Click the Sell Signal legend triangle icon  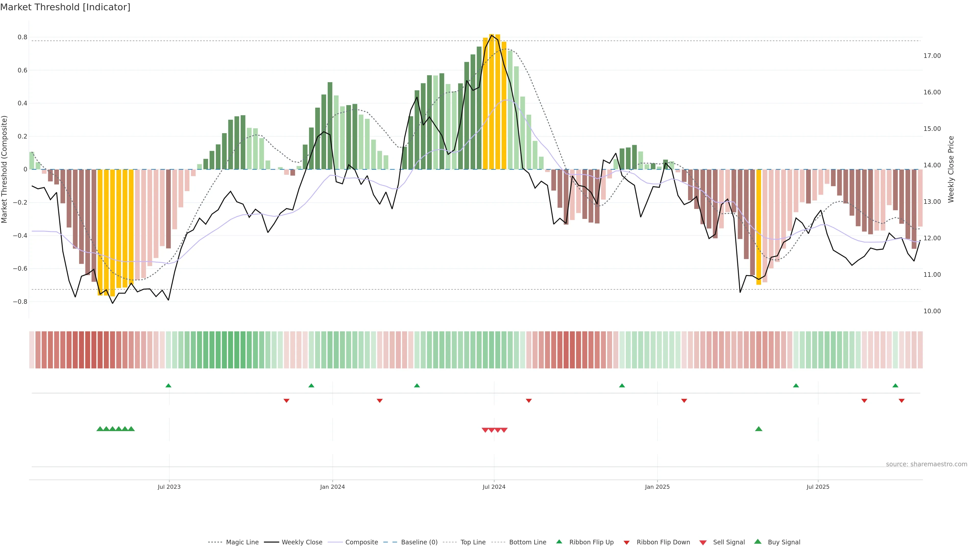click(x=703, y=543)
